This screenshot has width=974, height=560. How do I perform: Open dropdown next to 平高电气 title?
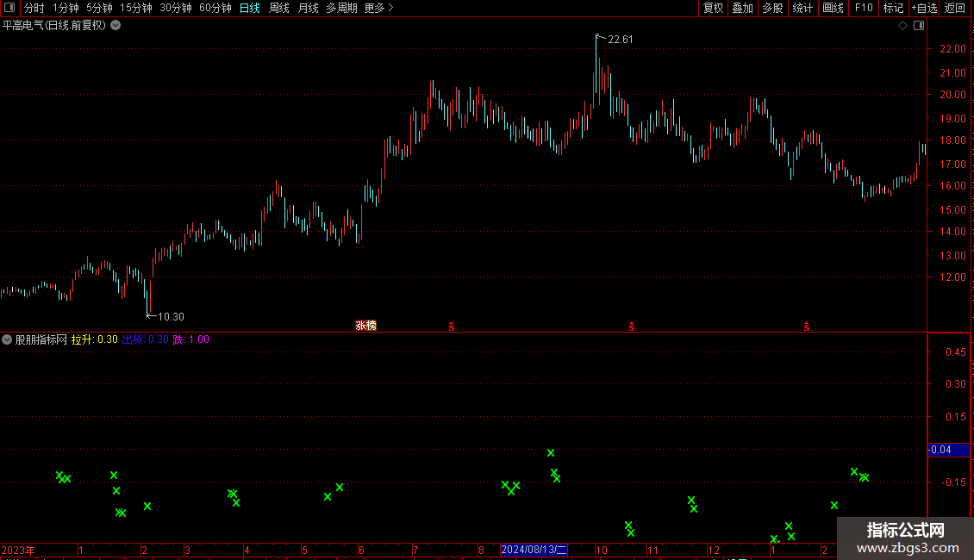click(x=116, y=26)
